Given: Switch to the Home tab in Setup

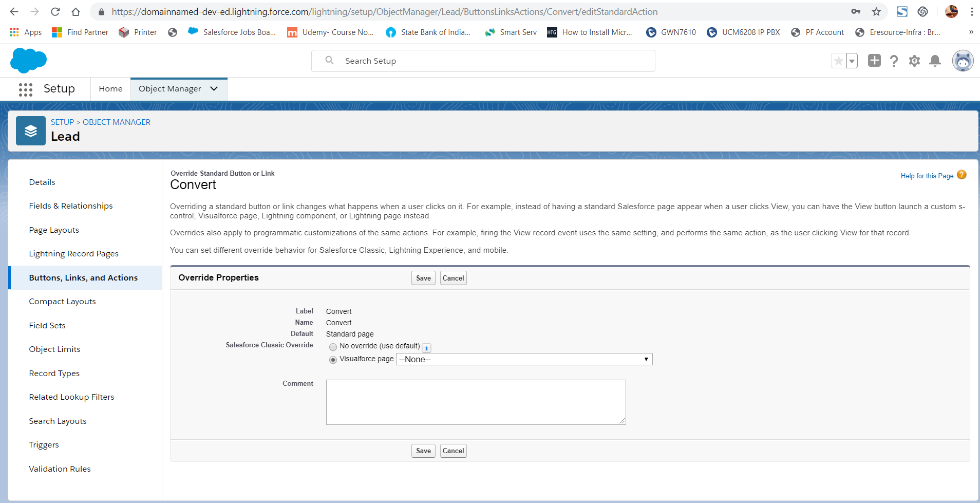Looking at the screenshot, I should 110,88.
